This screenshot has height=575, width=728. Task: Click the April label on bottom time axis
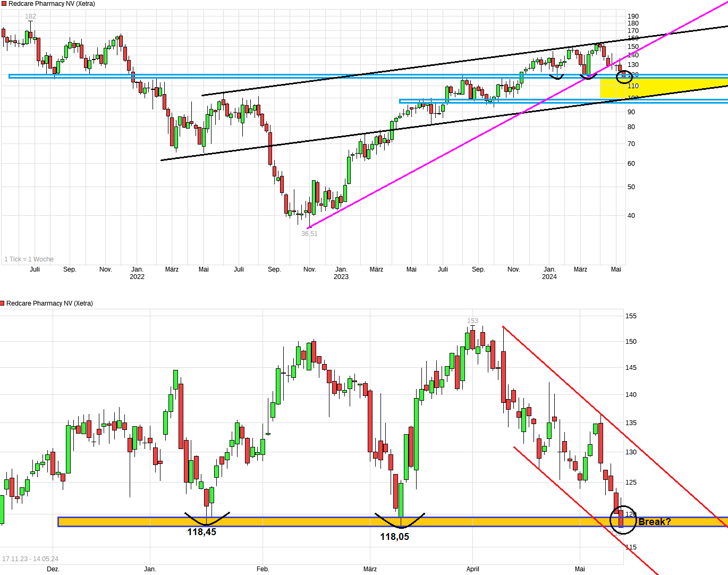pos(472,569)
